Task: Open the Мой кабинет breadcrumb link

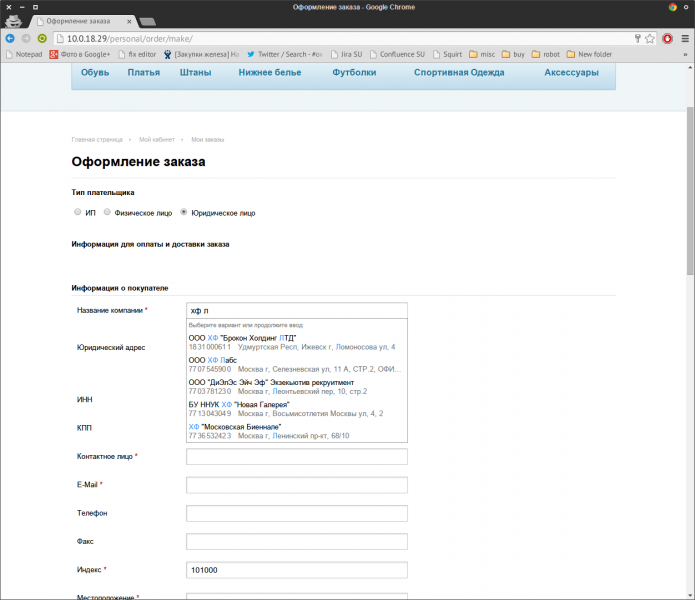Action: (x=158, y=139)
